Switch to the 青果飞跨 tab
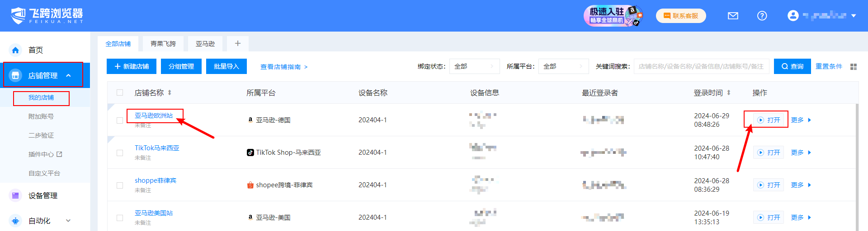 tap(163, 44)
